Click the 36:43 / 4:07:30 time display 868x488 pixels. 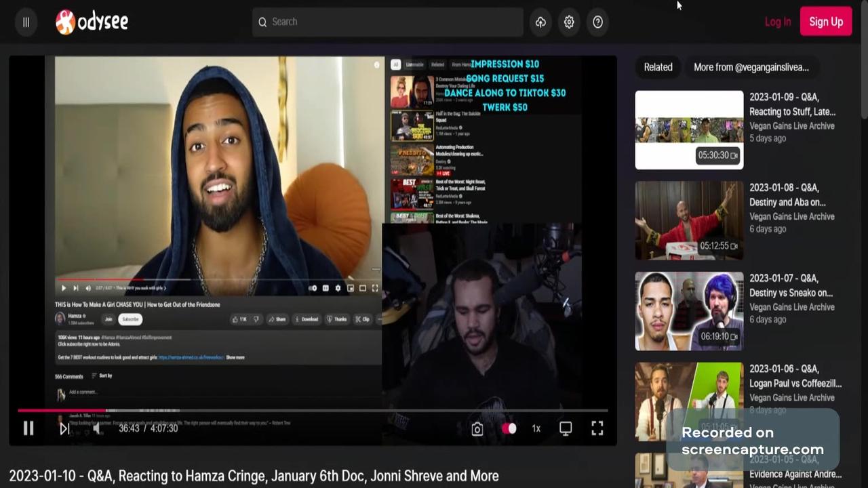tap(149, 428)
